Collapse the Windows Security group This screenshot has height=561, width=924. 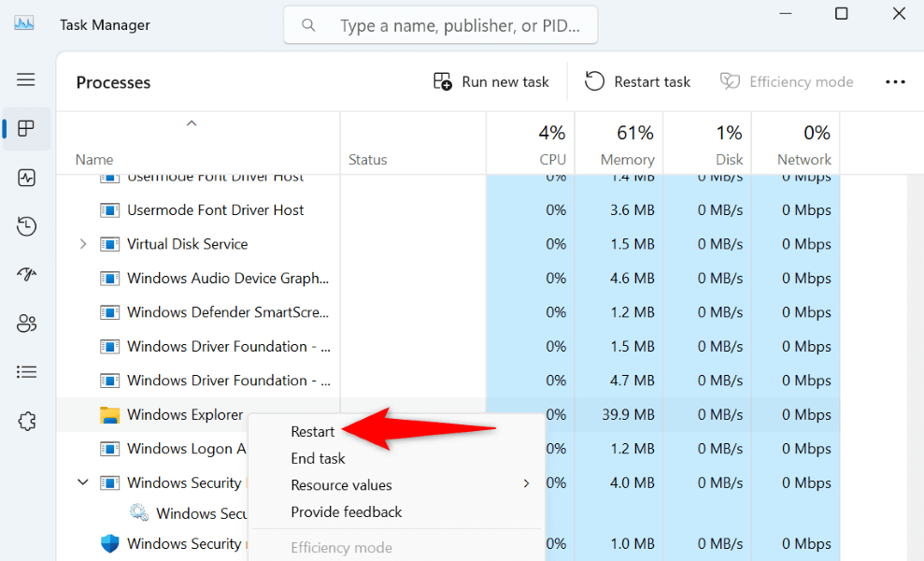click(83, 482)
